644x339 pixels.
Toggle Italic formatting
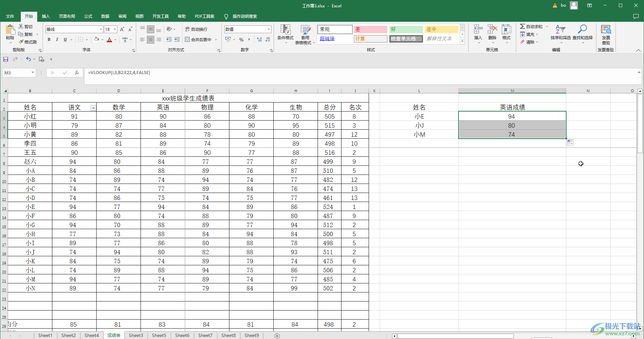(57, 40)
